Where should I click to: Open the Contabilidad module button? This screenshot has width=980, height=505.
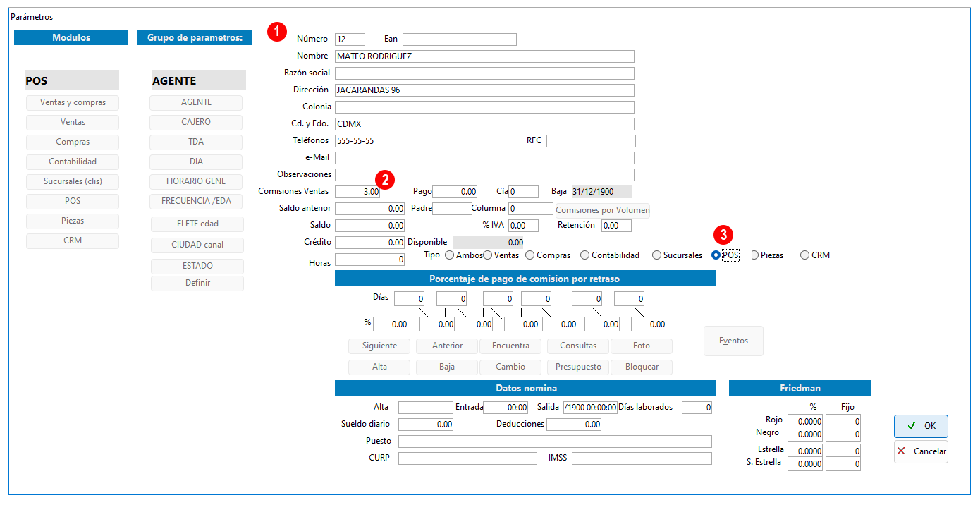(73, 162)
